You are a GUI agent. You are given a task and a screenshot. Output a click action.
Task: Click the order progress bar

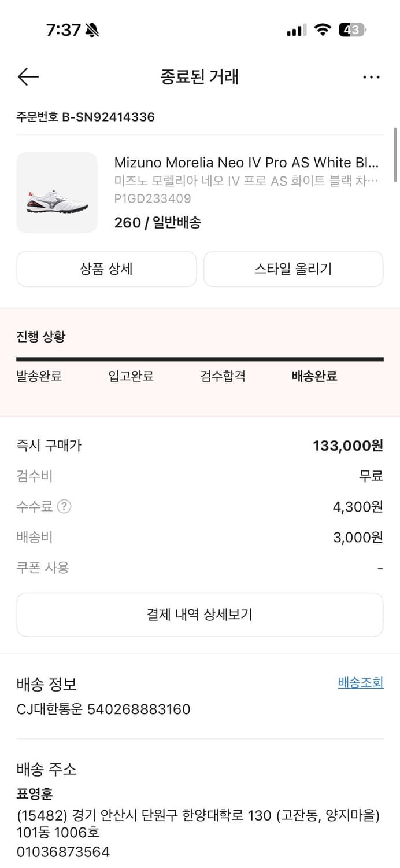pos(199,359)
